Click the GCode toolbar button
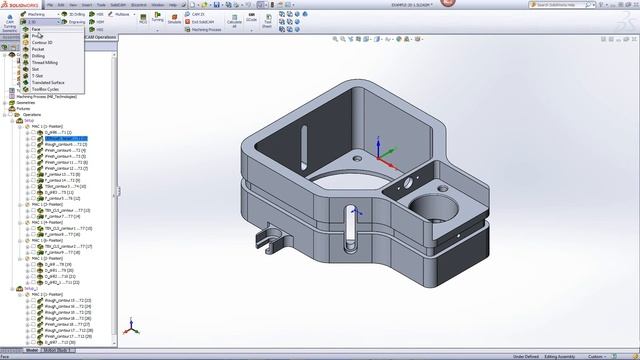 click(251, 18)
